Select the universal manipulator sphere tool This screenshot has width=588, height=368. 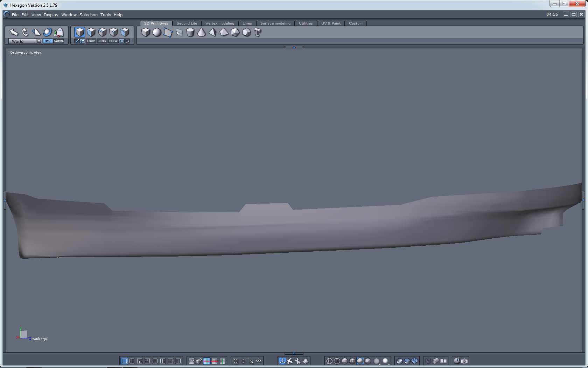(48, 32)
